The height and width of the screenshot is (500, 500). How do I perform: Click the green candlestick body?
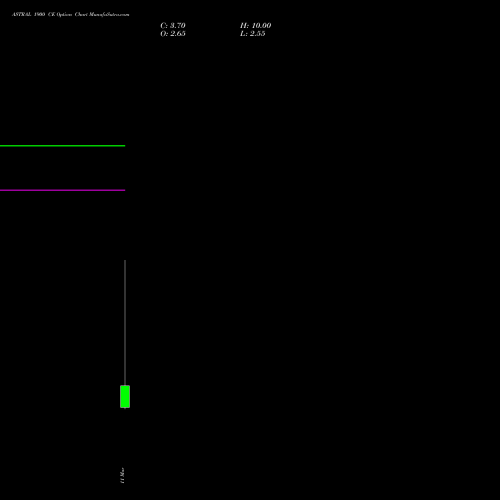125,396
